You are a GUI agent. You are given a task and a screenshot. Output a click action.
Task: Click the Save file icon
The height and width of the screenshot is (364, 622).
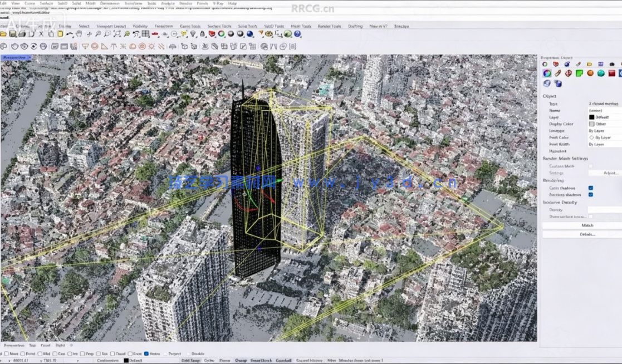click(x=13, y=37)
